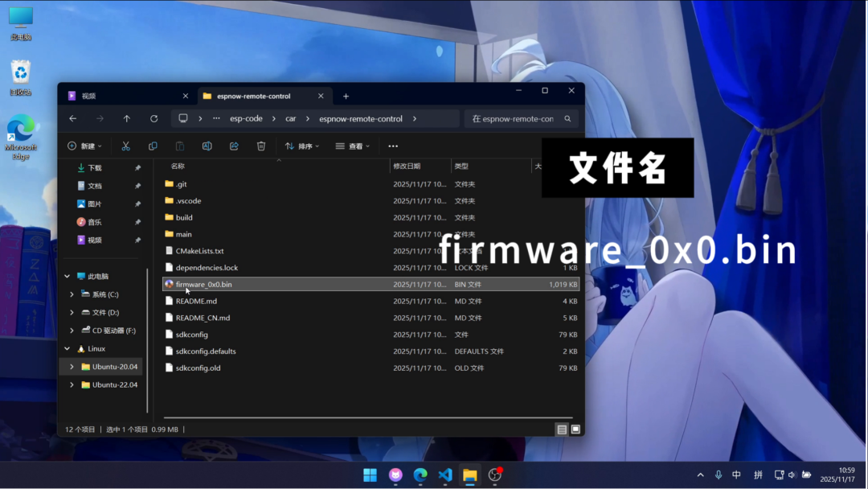Open the three-dot more options menu
Image resolution: width=868 pixels, height=489 pixels.
tap(393, 146)
